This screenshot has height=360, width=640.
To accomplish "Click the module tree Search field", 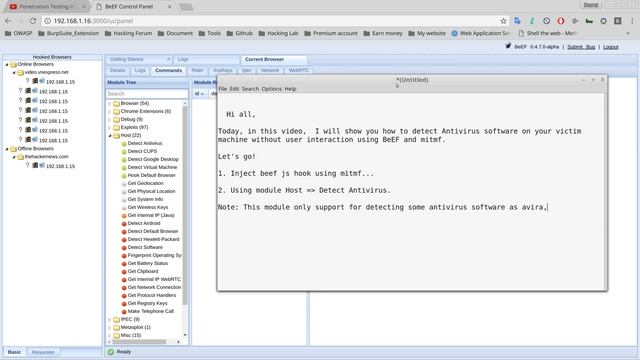I will point(147,93).
